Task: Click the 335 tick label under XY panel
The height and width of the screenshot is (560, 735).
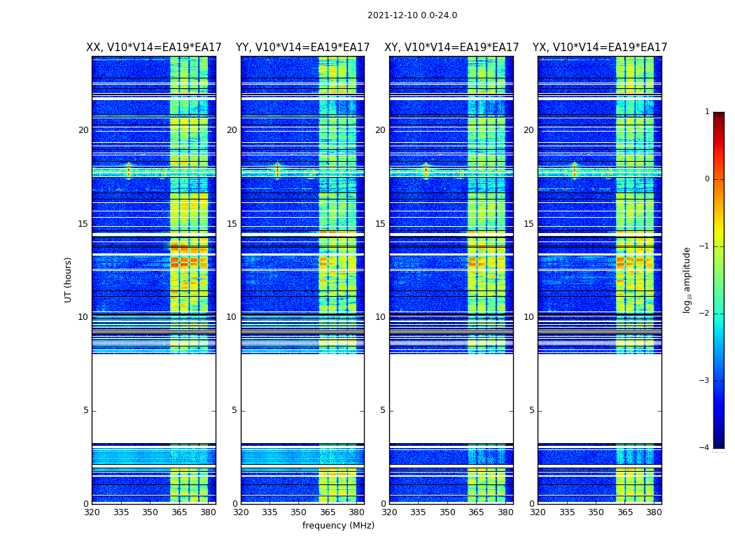Action: (x=418, y=512)
